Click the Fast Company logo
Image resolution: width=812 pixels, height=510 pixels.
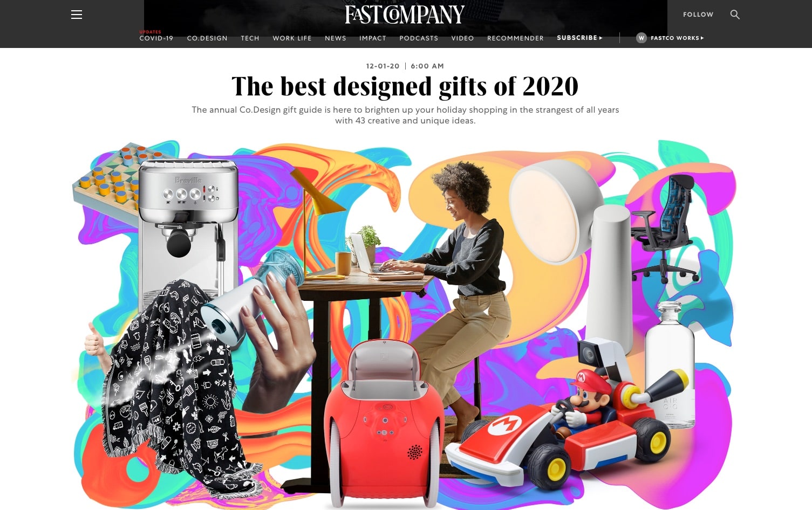[405, 15]
